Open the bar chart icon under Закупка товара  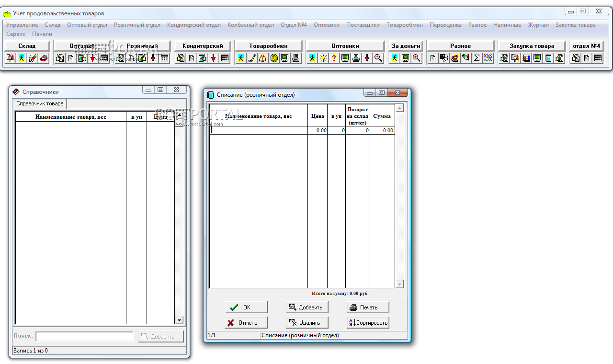[x=526, y=58]
